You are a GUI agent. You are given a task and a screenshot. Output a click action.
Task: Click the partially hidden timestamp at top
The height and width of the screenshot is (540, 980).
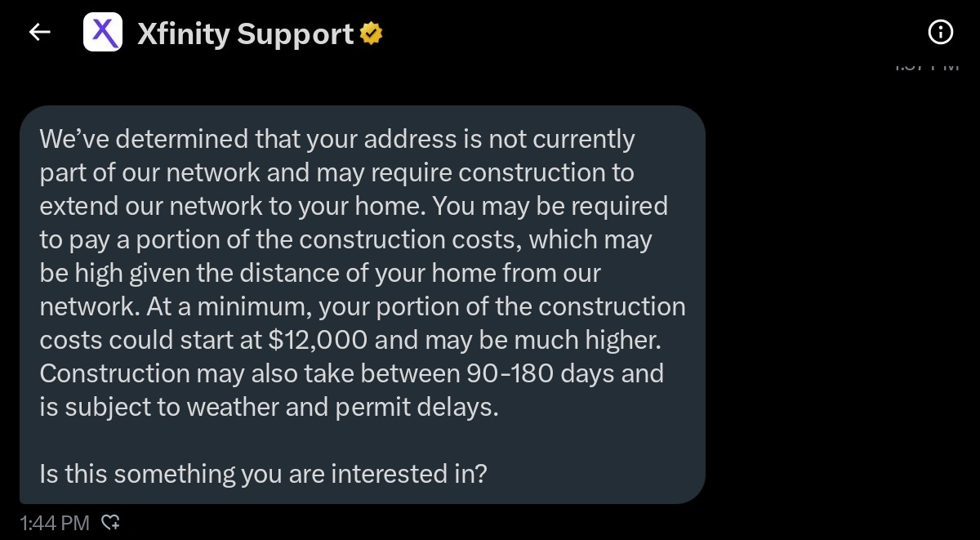pos(926,67)
